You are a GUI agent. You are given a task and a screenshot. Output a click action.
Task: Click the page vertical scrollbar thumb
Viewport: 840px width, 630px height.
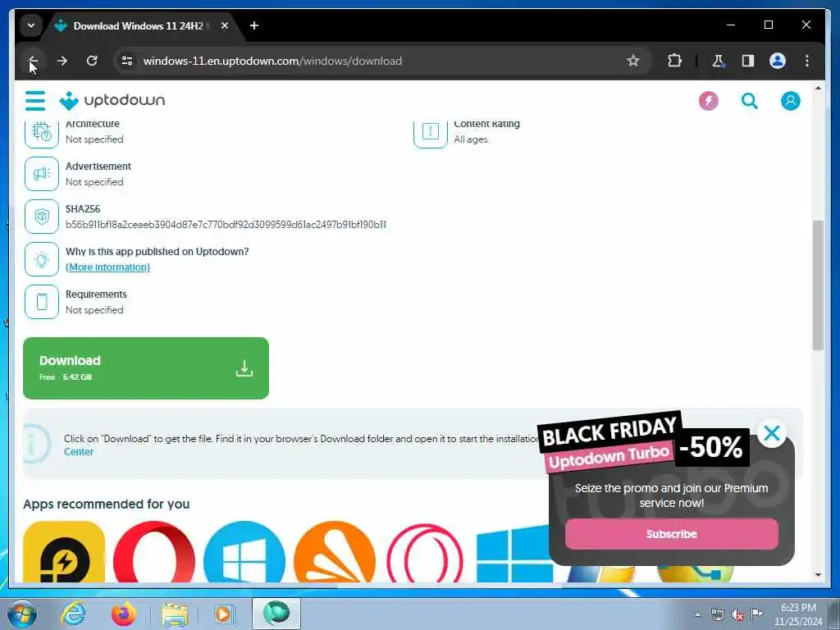click(x=818, y=285)
